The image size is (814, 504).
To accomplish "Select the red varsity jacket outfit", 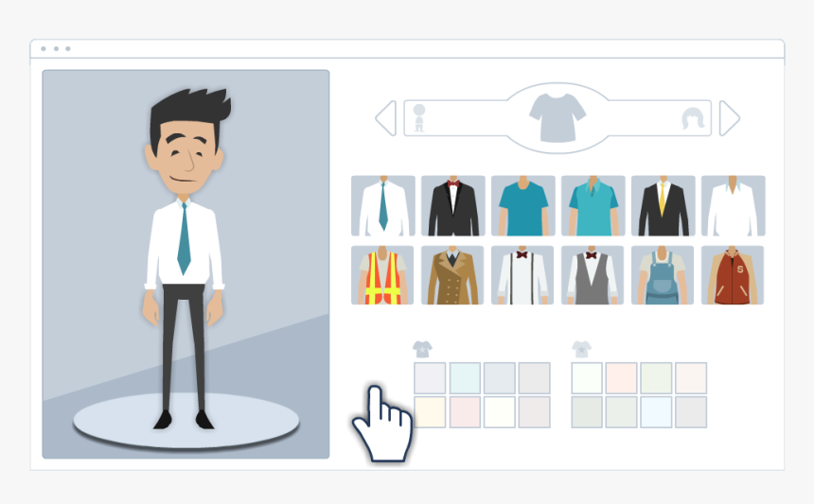I will click(733, 275).
